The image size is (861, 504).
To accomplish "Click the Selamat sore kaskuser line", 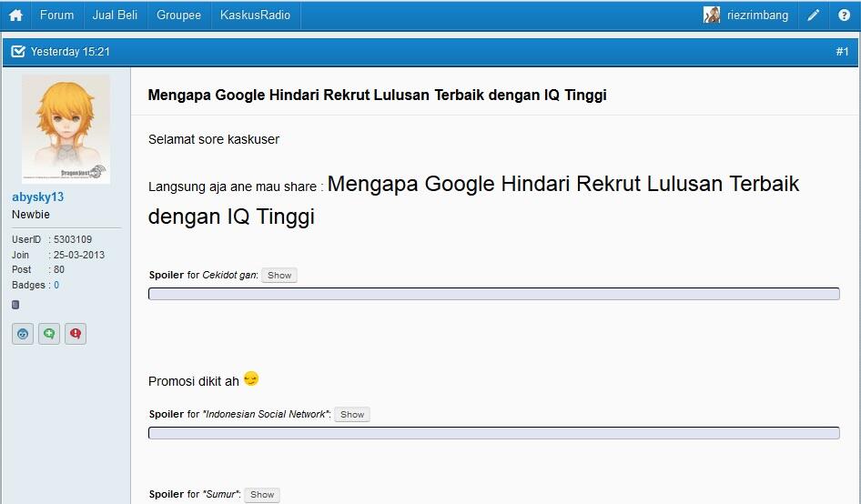I will [x=214, y=139].
